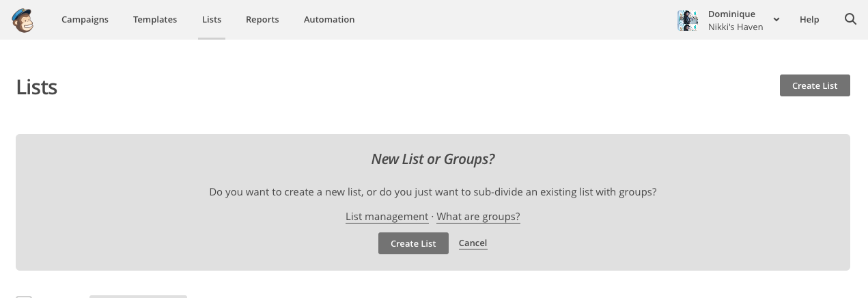Expand the account chevron next to Dominique
868x298 pixels.
click(x=776, y=20)
